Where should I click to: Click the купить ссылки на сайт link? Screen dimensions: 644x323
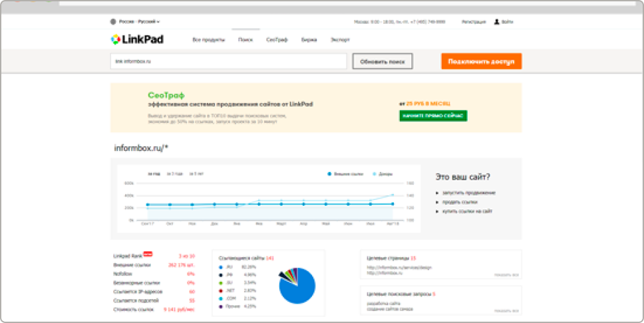(x=467, y=211)
